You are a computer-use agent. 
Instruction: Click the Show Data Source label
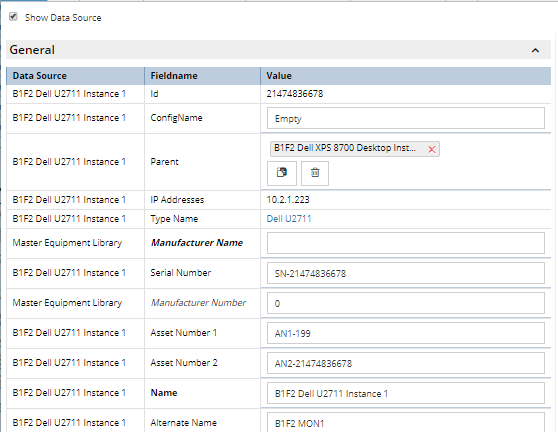[63, 18]
